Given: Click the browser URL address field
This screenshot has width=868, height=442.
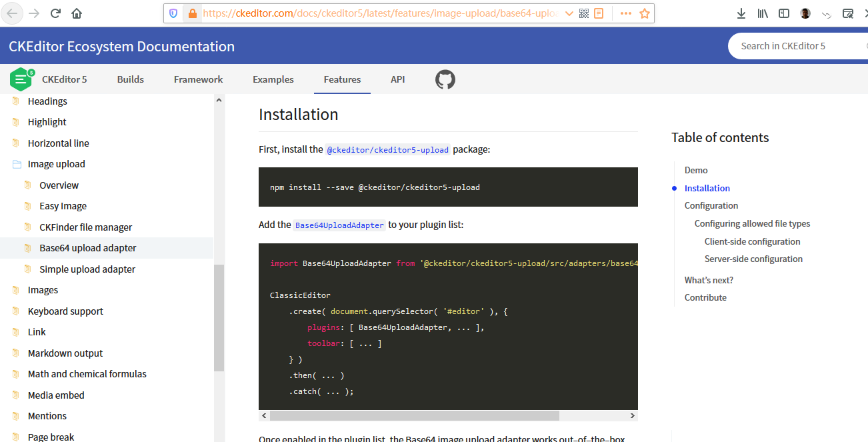Looking at the screenshot, I should click(380, 13).
